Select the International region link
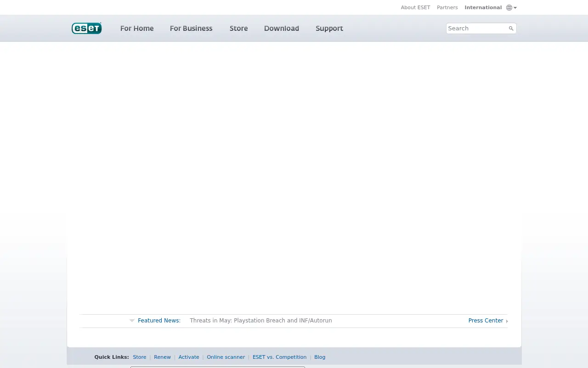The width and height of the screenshot is (588, 368). (x=483, y=7)
